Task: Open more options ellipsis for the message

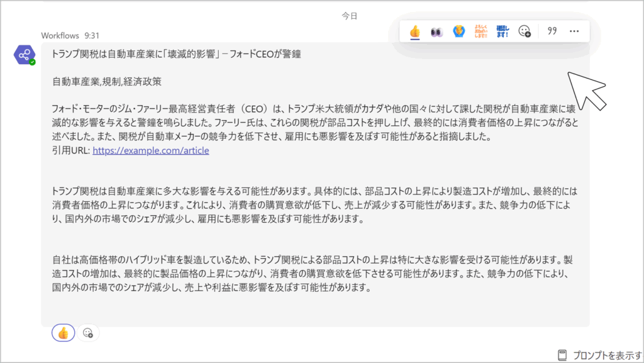Action: [574, 31]
